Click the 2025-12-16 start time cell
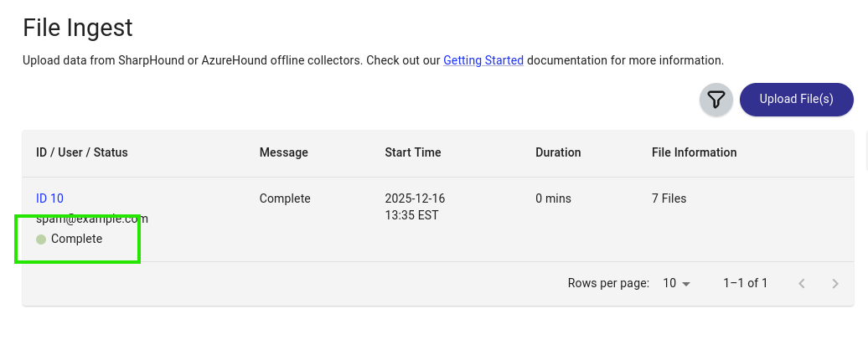The height and width of the screenshot is (340, 868). coord(415,198)
